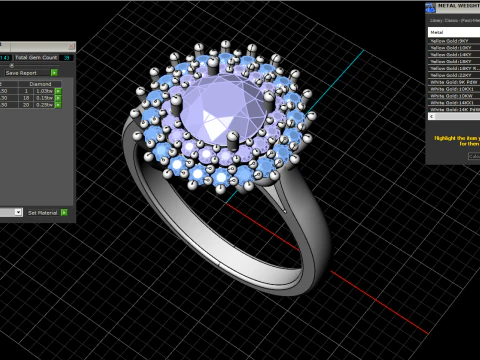Click the large center gemstone on the ring
Screen dimensions: 480x360
pyautogui.click(x=223, y=110)
